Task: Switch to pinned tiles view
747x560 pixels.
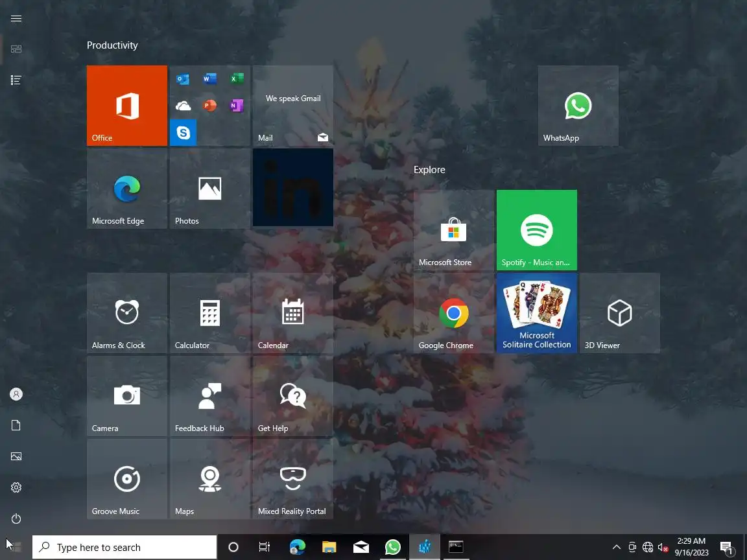Action: coord(16,49)
